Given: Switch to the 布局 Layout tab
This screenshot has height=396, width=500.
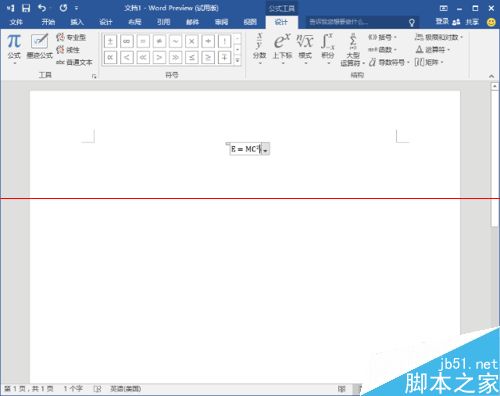Looking at the screenshot, I should 135,22.
